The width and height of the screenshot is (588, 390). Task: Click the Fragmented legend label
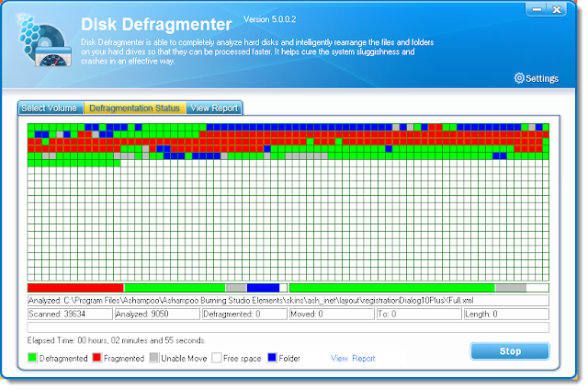tap(124, 359)
